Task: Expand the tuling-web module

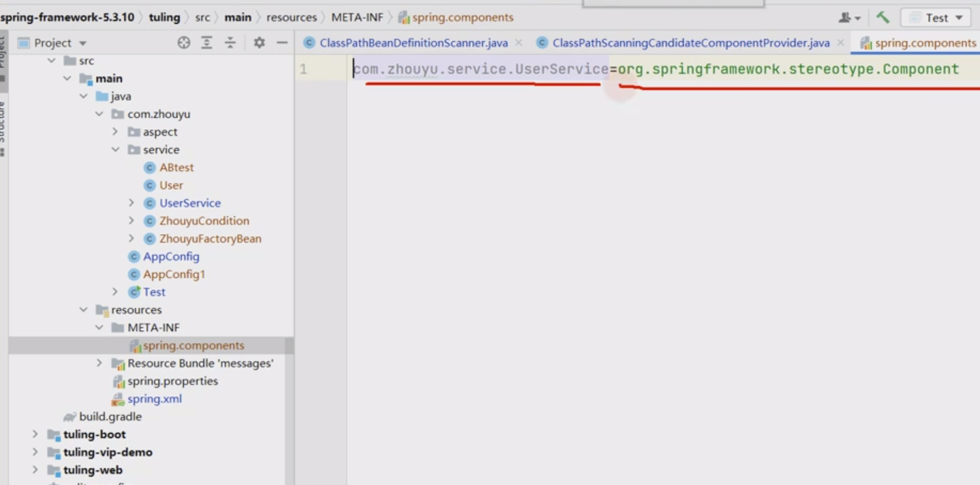Action: pos(35,470)
